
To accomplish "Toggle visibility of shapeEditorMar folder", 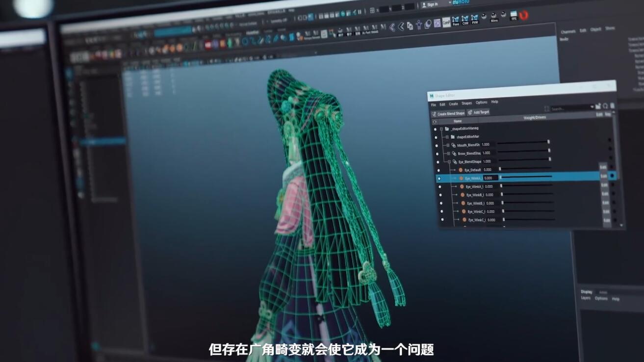I will [436, 138].
